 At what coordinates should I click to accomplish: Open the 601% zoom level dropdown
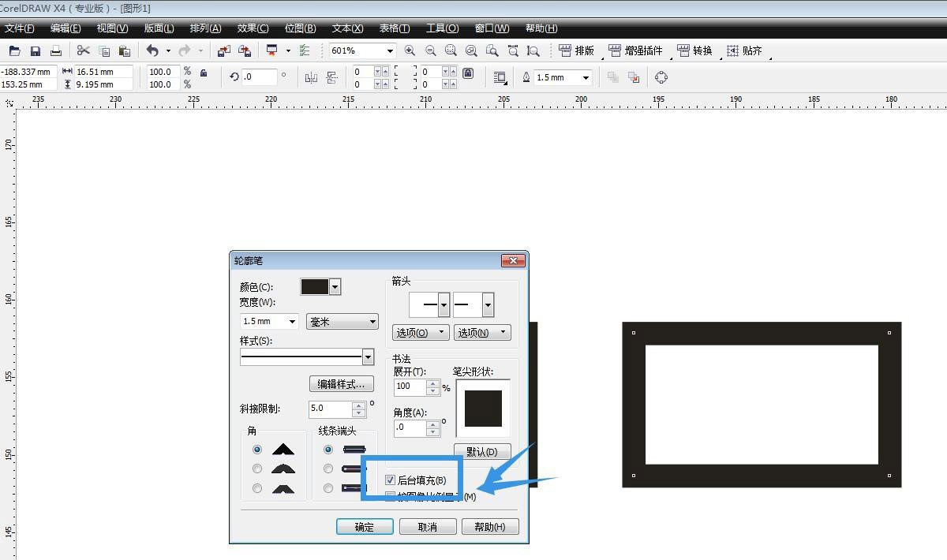click(x=389, y=51)
